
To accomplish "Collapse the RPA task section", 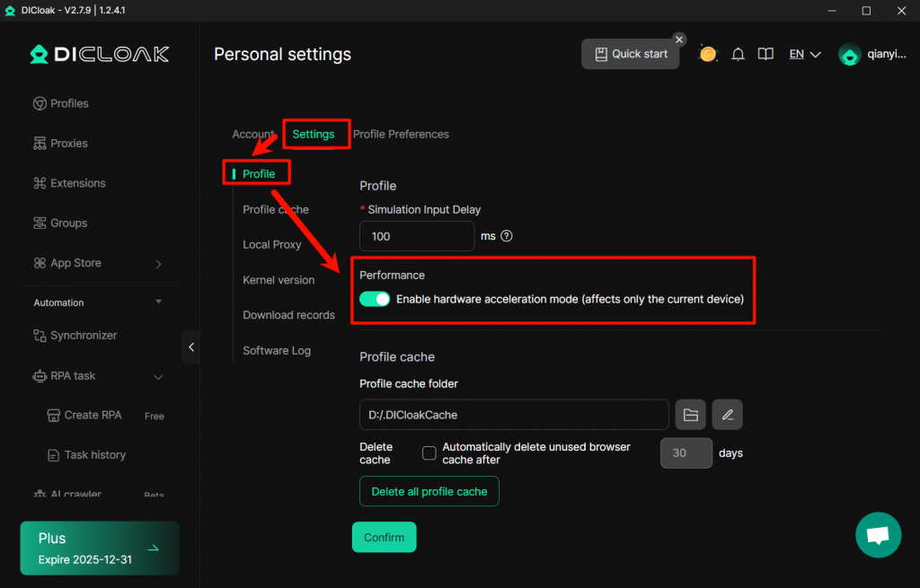I will pyautogui.click(x=158, y=376).
